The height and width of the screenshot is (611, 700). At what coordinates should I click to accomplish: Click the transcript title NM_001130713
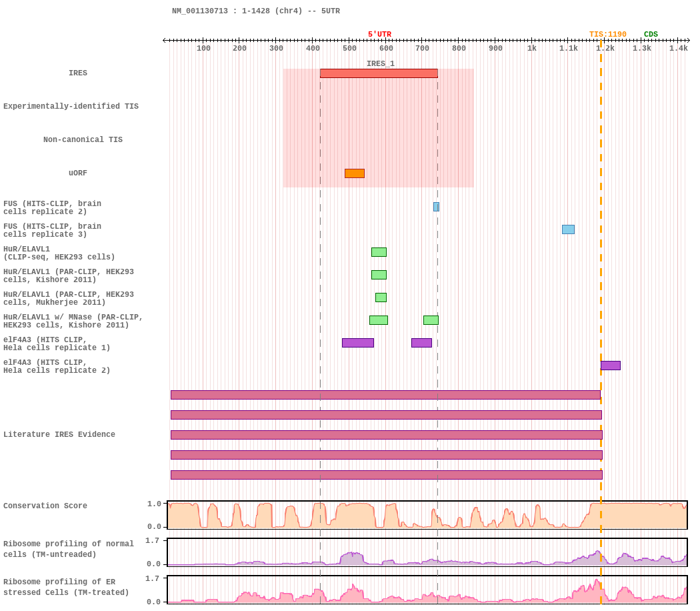point(200,11)
